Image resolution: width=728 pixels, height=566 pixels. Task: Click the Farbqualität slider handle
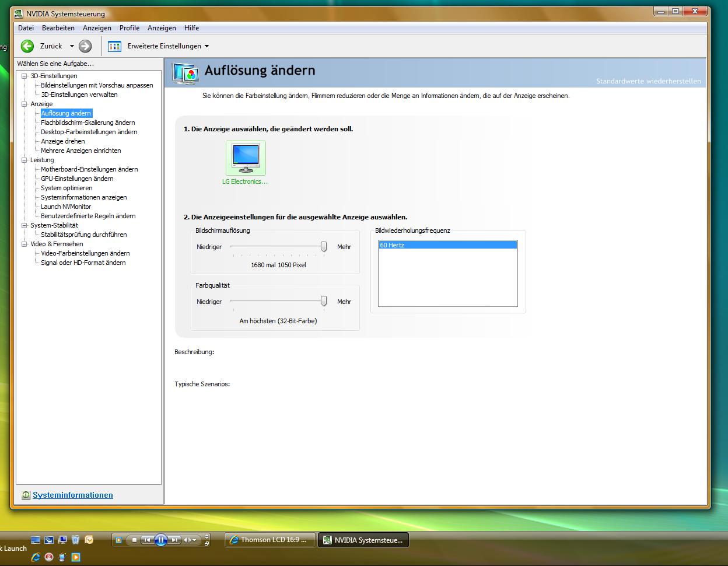(324, 302)
